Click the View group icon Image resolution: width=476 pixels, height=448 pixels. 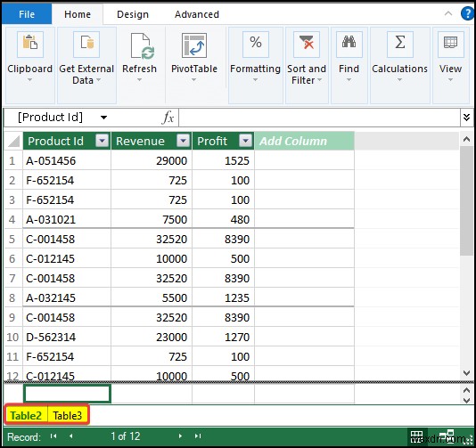450,45
